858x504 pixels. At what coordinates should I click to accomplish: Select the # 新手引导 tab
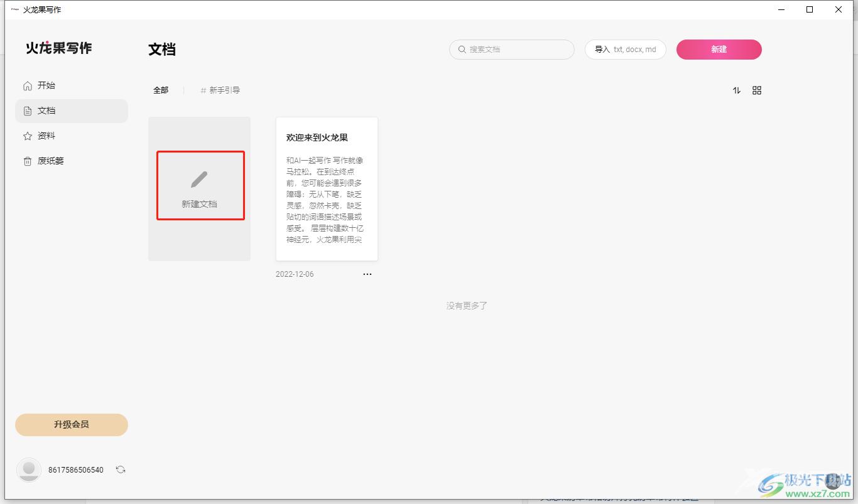click(220, 90)
